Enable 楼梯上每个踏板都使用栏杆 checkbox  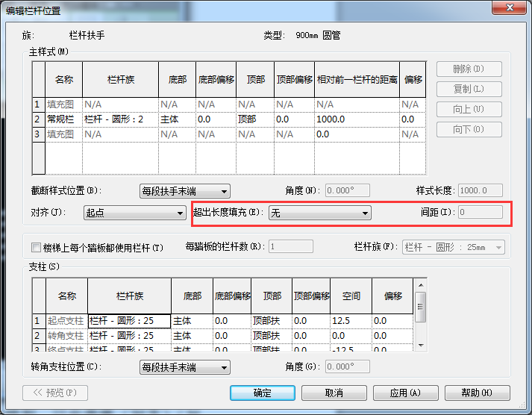coord(36,247)
